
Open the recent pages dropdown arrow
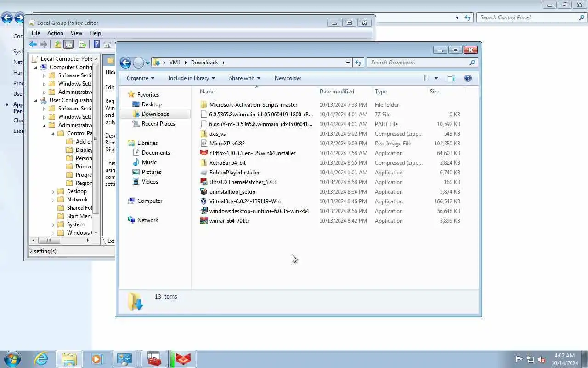148,63
